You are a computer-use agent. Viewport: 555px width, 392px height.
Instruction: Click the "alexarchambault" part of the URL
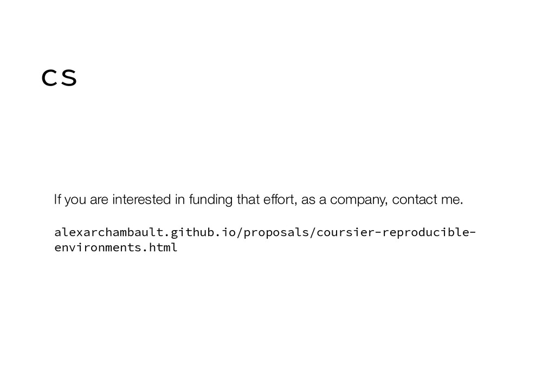coord(108,233)
